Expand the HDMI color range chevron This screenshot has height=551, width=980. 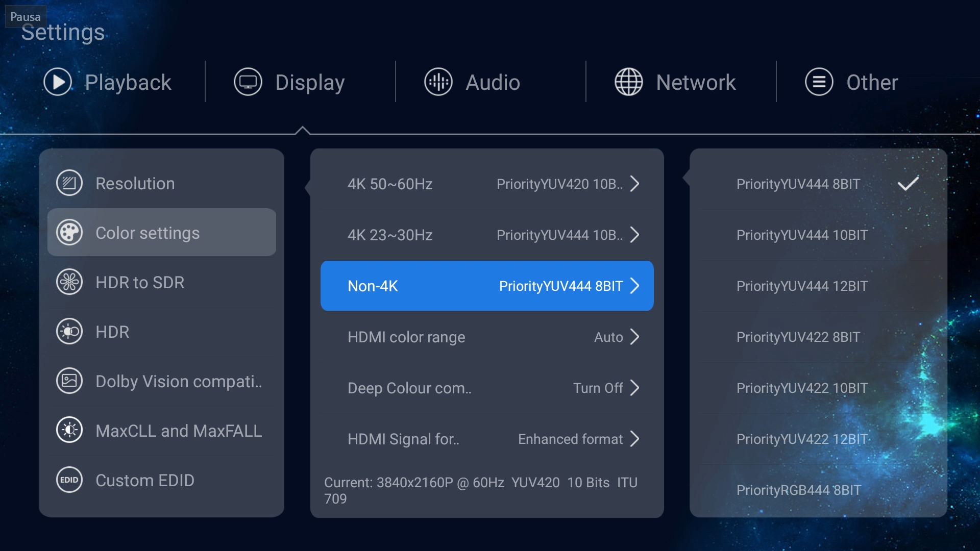634,337
